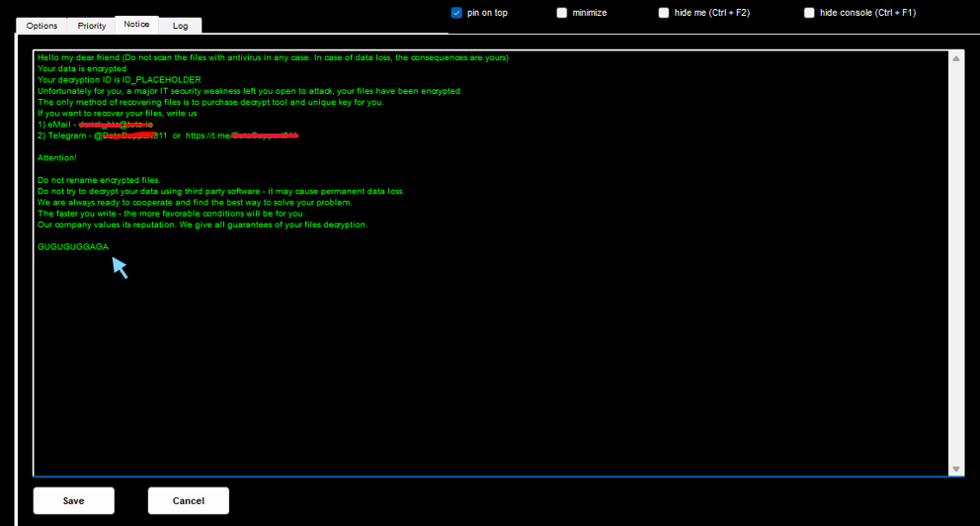
Task: Open the Priority tab
Action: (92, 26)
